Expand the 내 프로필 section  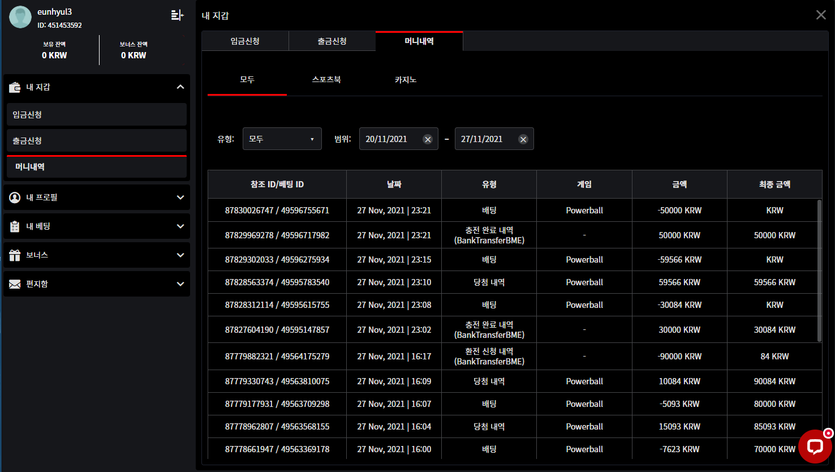tap(181, 197)
